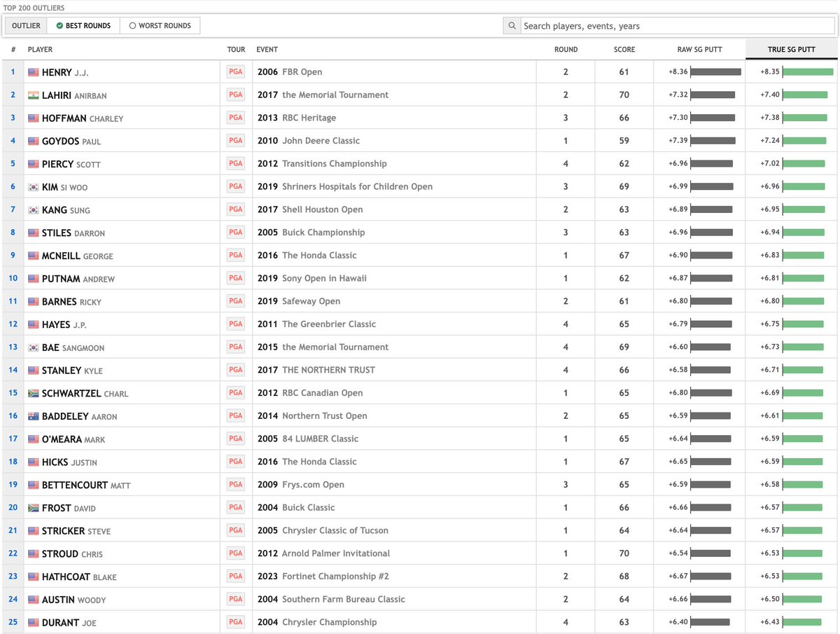Image resolution: width=840 pixels, height=634 pixels.
Task: Click the PGA badge in GOYDOS row
Action: point(236,141)
